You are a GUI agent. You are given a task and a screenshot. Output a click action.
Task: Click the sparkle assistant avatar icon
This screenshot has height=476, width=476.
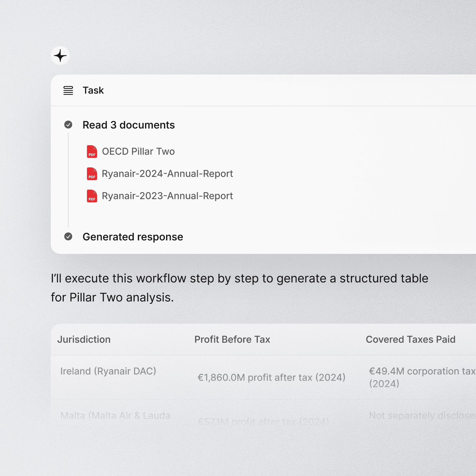60,56
